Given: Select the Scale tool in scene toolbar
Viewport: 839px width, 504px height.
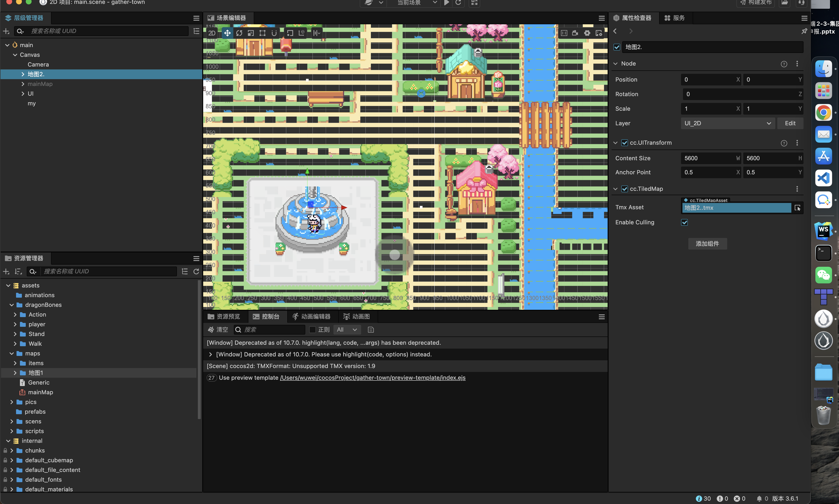Looking at the screenshot, I should [251, 33].
